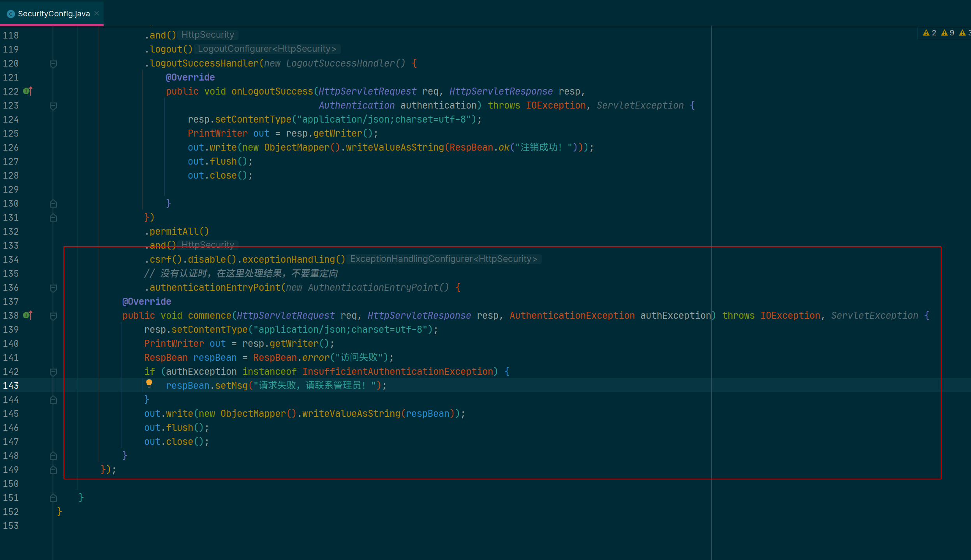The height and width of the screenshot is (560, 971).
Task: Click the SecurityConfig.java class file icon
Action: 11,14
